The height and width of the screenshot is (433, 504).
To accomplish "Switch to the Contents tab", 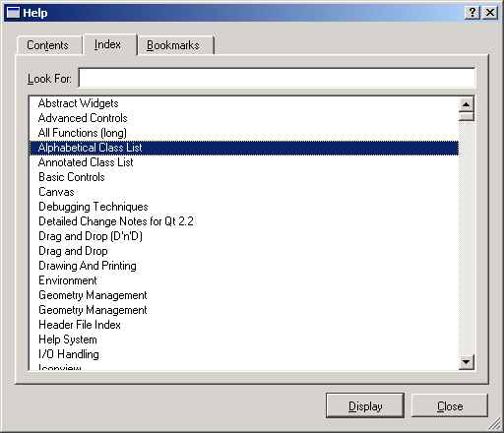I will tap(48, 45).
